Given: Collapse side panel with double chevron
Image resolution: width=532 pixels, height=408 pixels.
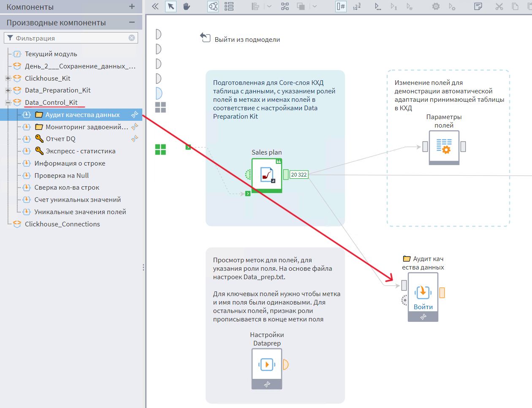Looking at the screenshot, I should (155, 6).
